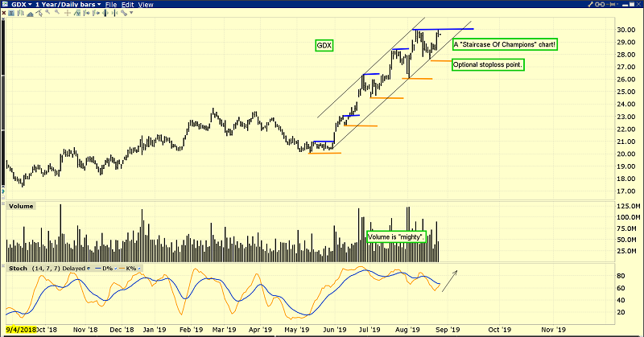Click the 30.00 price axis label
This screenshot has height=337, width=644.
(x=626, y=30)
